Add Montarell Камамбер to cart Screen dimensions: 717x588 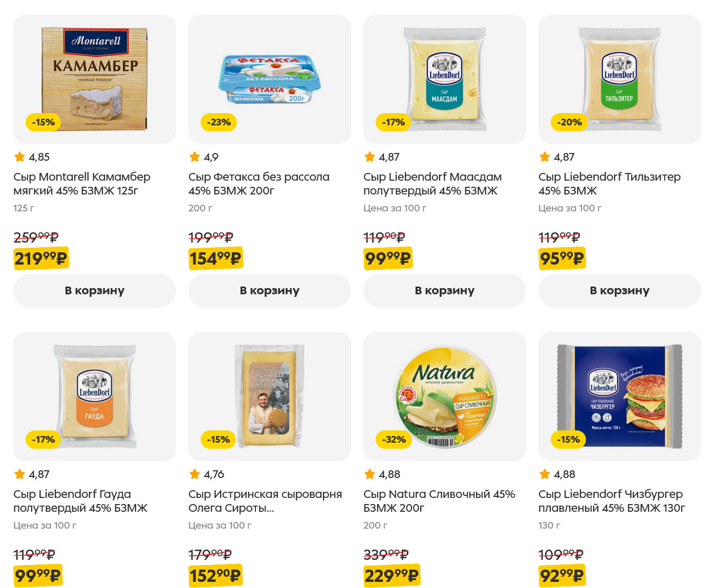pyautogui.click(x=94, y=291)
